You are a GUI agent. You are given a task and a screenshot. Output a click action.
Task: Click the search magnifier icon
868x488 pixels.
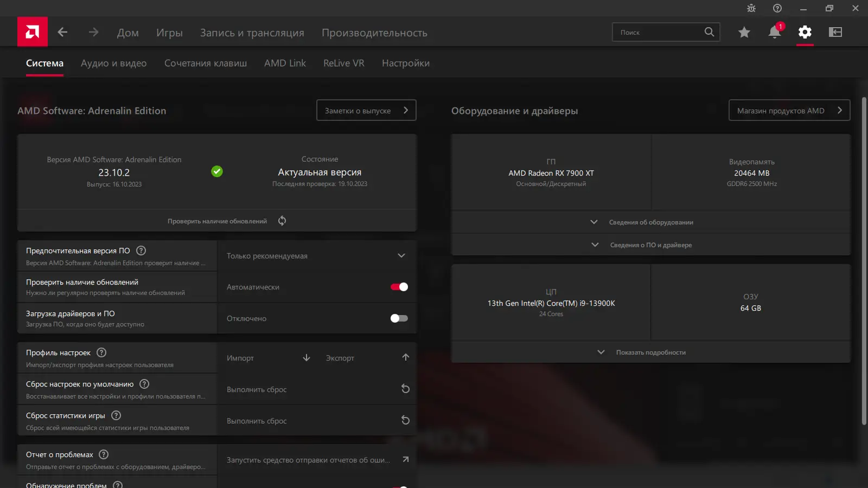tap(709, 32)
